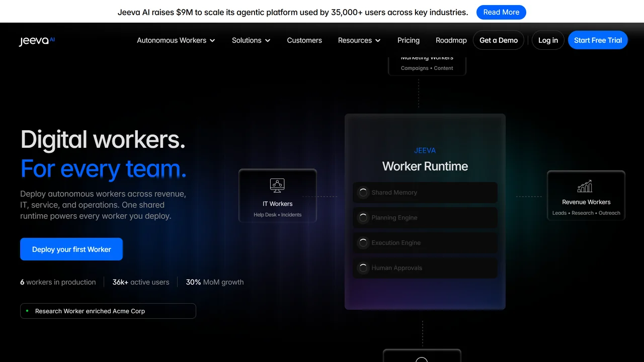Click the Revenue Workers bar chart icon
The width and height of the screenshot is (644, 362).
(x=585, y=186)
